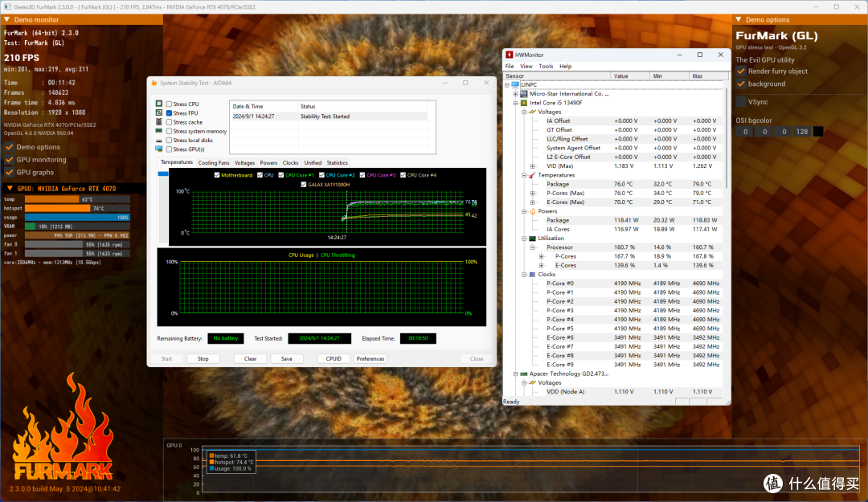Image resolution: width=868 pixels, height=502 pixels.
Task: Click the Stress local disks icon
Action: coord(159,140)
